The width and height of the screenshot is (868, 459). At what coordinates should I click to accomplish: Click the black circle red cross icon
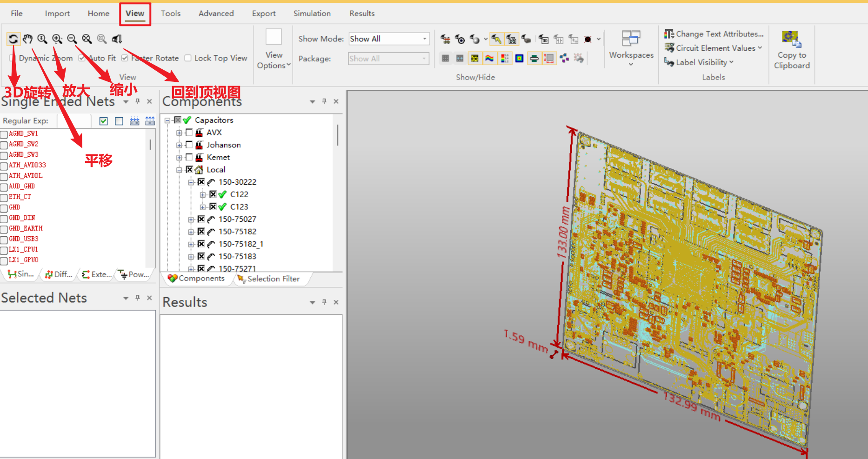click(588, 40)
